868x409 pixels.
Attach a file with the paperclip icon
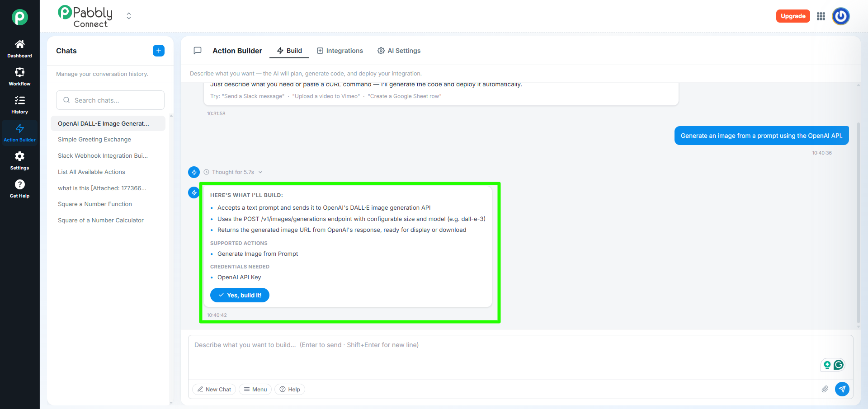tap(825, 389)
